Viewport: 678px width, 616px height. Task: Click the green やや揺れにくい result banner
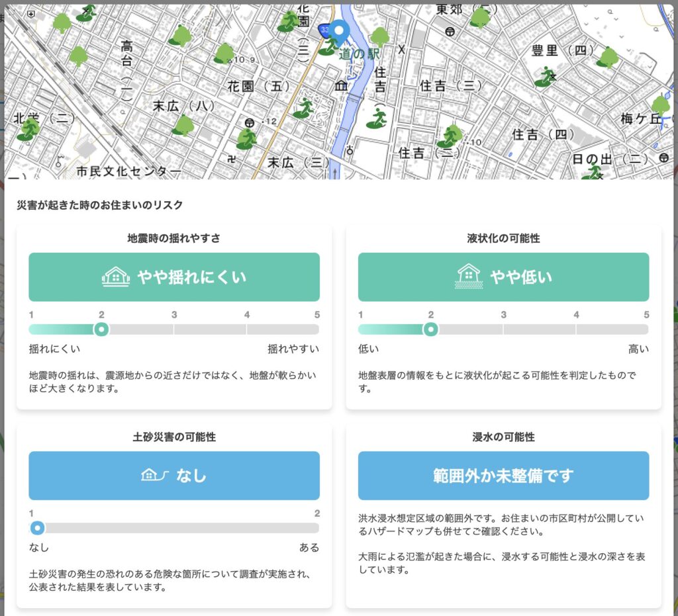tap(174, 277)
